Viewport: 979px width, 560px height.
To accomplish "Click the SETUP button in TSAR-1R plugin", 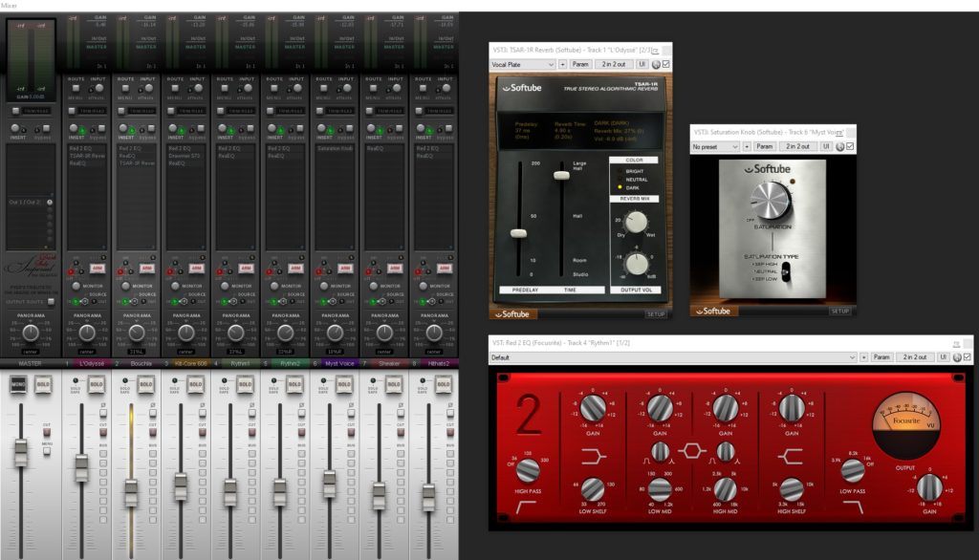I will tap(656, 314).
